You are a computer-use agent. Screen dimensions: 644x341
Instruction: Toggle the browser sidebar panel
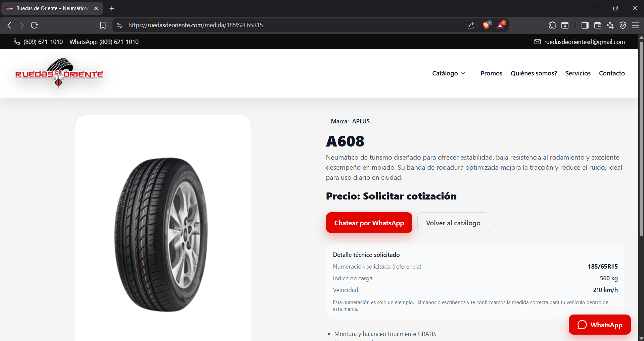click(x=585, y=25)
